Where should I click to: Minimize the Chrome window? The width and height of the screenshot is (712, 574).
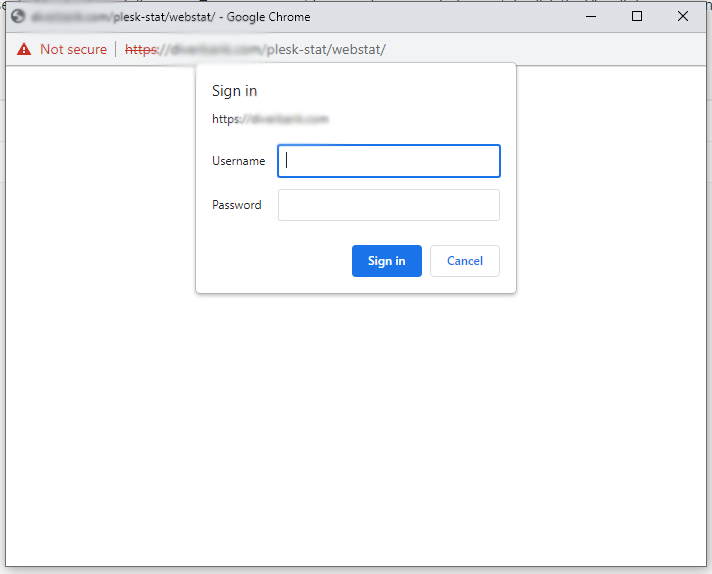591,16
